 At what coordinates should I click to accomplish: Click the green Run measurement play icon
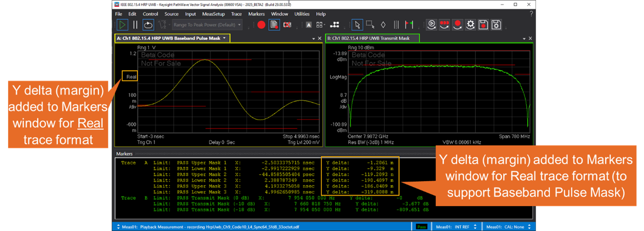pos(122,25)
